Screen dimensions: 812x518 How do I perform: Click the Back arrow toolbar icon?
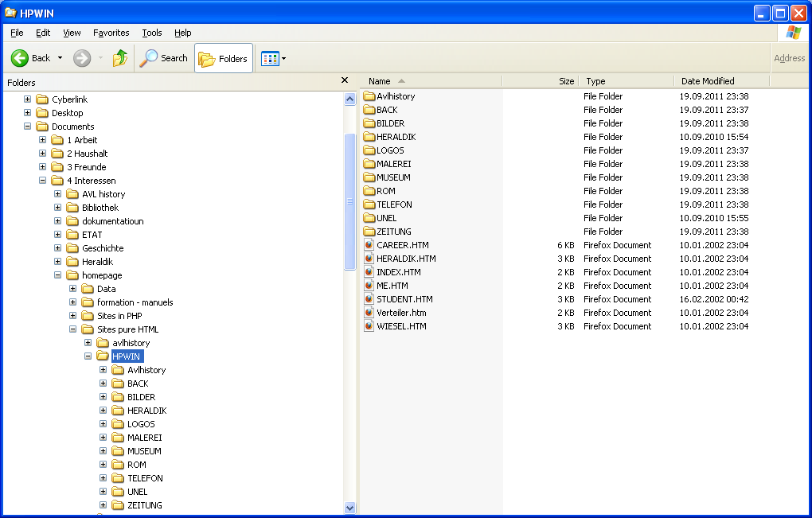[x=20, y=58]
